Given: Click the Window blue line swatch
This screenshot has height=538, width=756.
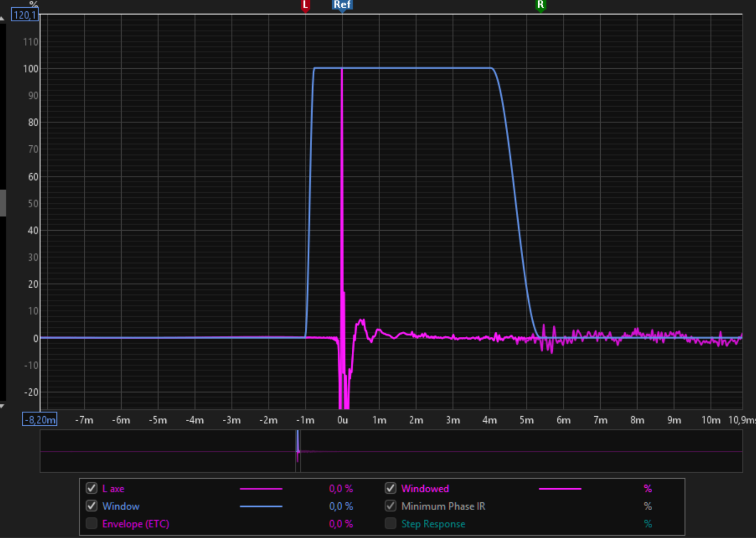Looking at the screenshot, I should coord(261,506).
